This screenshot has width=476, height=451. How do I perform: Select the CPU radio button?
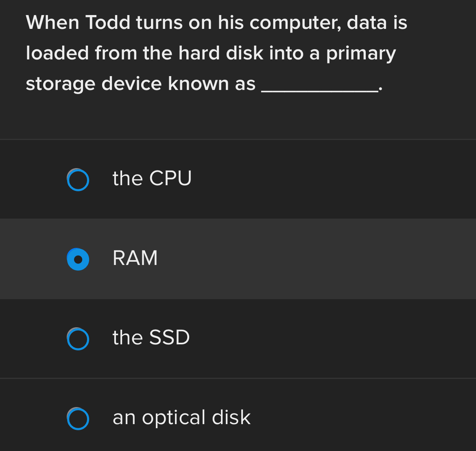[78, 179]
